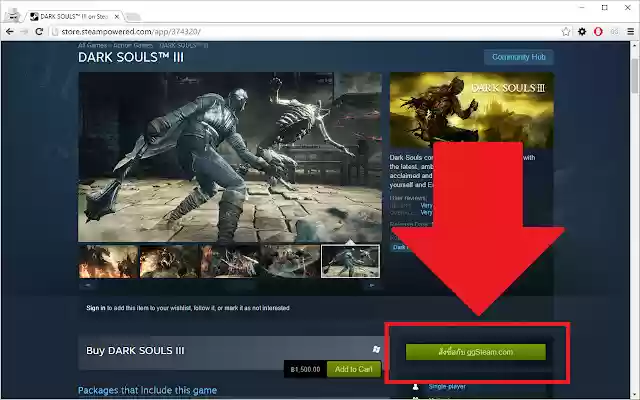Focus the store.steampowered.com address bar
Viewport: 640px width, 400px height.
(306, 31)
